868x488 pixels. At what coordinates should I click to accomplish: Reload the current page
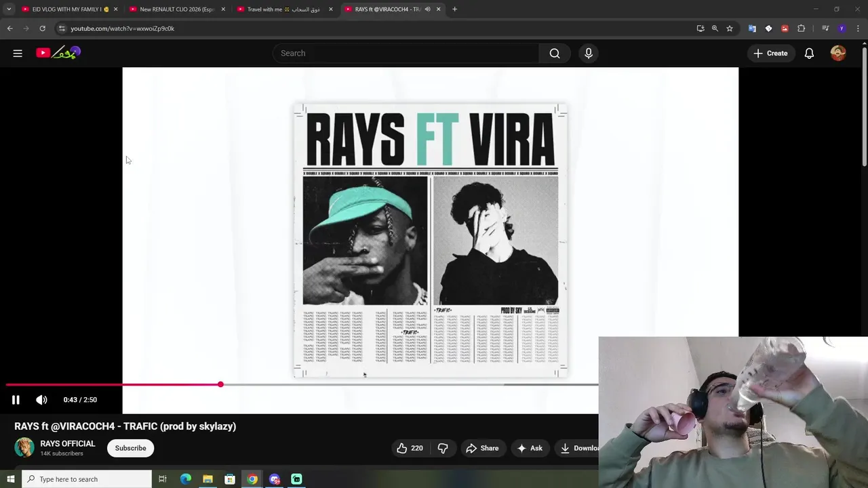42,28
